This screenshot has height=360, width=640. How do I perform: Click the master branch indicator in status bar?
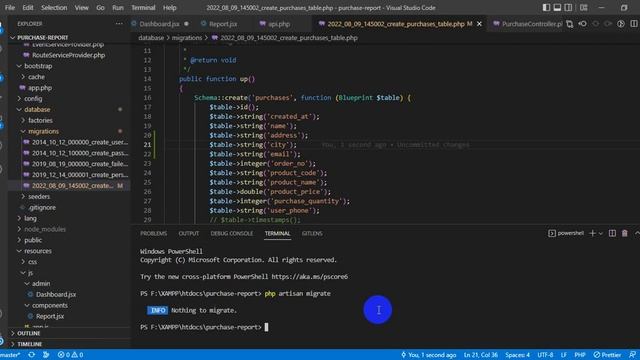click(11, 355)
